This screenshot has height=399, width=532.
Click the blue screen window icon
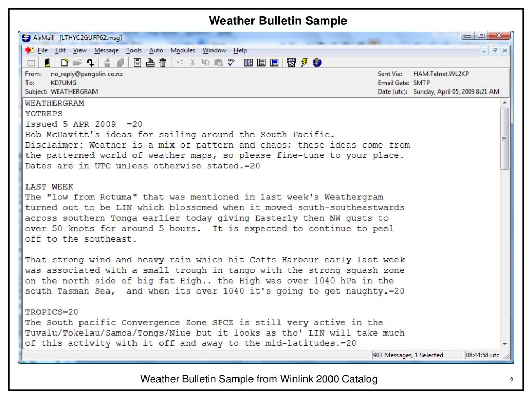tap(274, 62)
